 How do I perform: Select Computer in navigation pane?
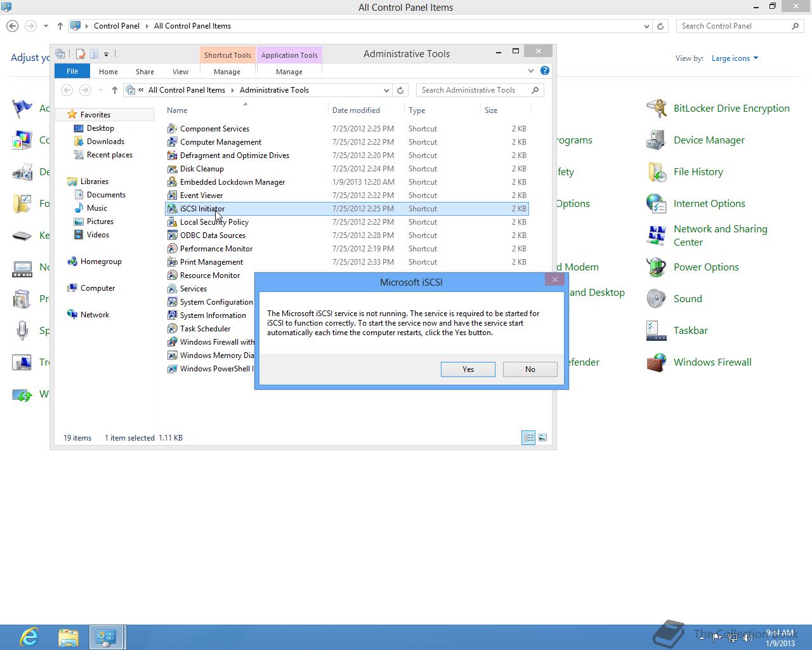coord(98,288)
